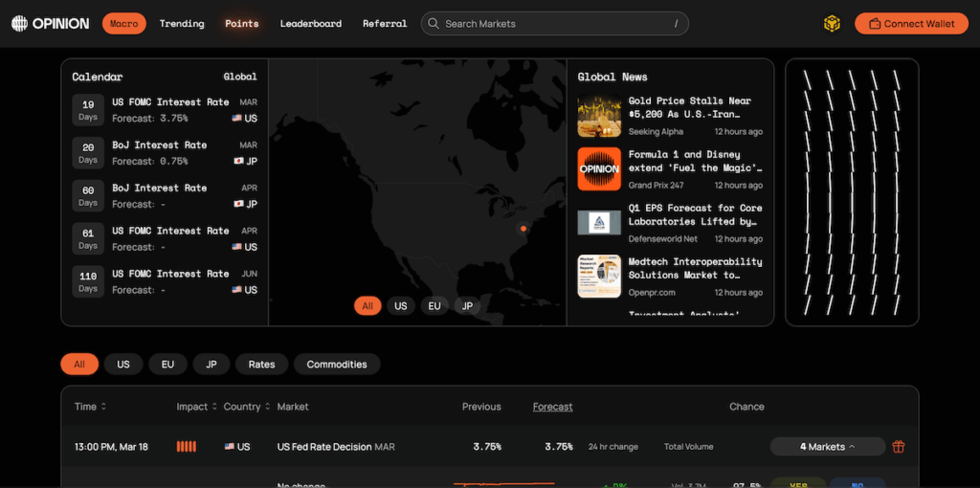This screenshot has width=980, height=488.
Task: Click the orange impact bars indicator
Action: tap(187, 447)
